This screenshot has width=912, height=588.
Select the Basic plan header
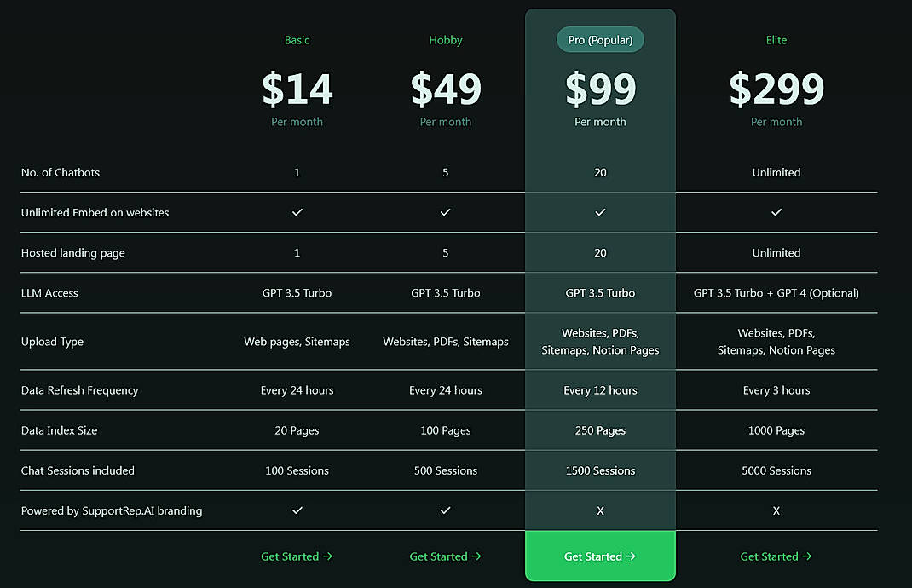pos(297,39)
